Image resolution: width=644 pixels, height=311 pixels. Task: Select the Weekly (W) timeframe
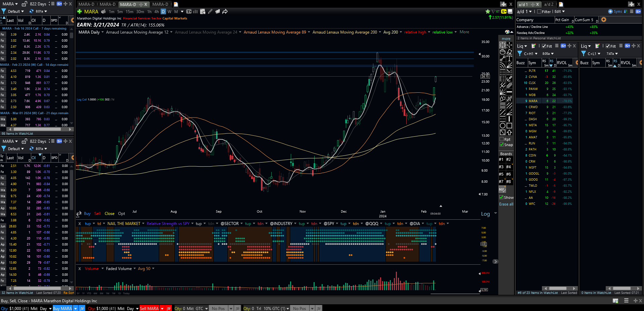(170, 11)
